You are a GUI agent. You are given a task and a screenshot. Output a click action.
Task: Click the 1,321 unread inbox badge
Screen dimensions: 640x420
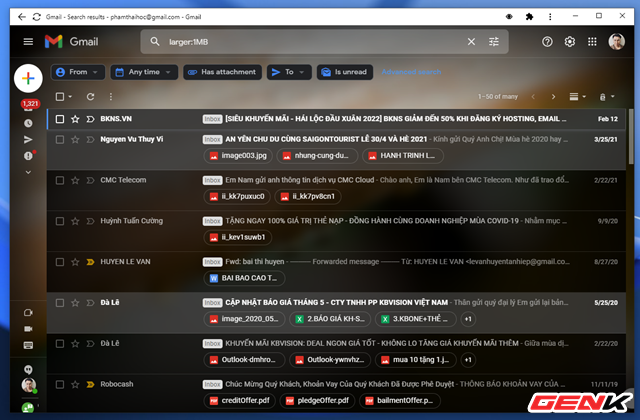30,104
